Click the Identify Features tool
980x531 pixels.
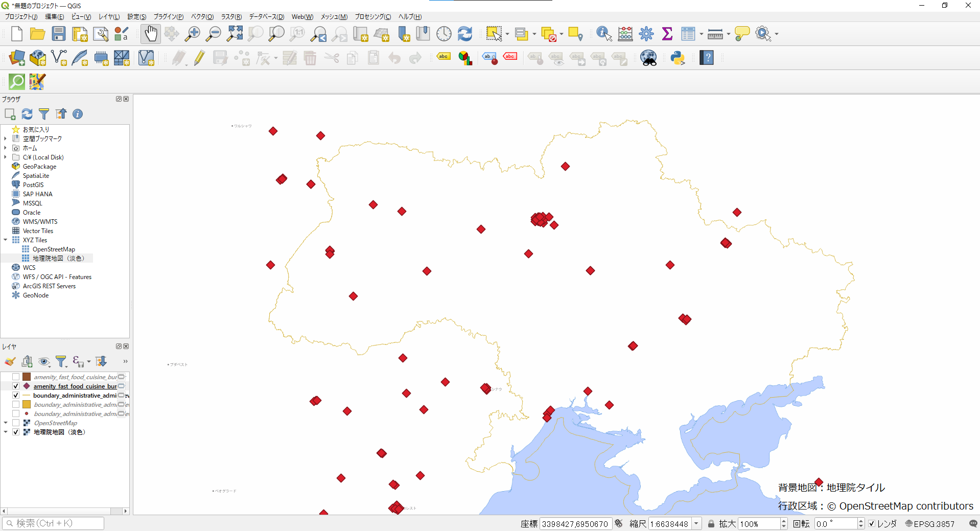603,34
